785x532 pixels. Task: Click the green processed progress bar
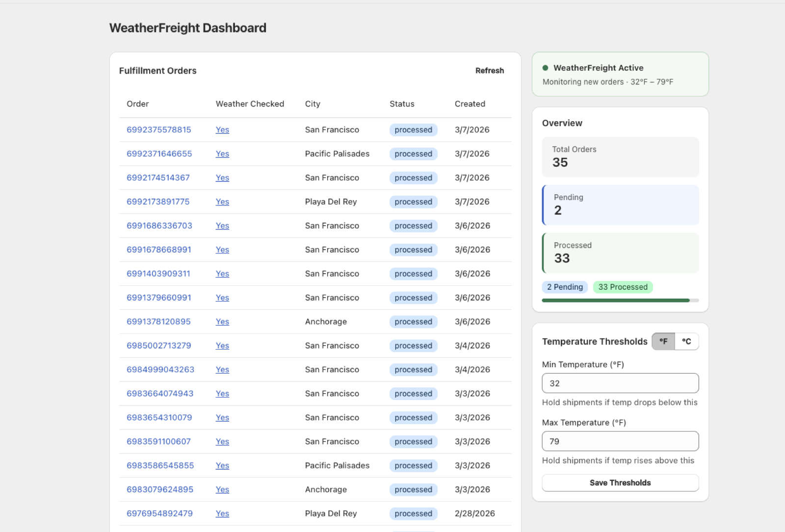coord(616,300)
